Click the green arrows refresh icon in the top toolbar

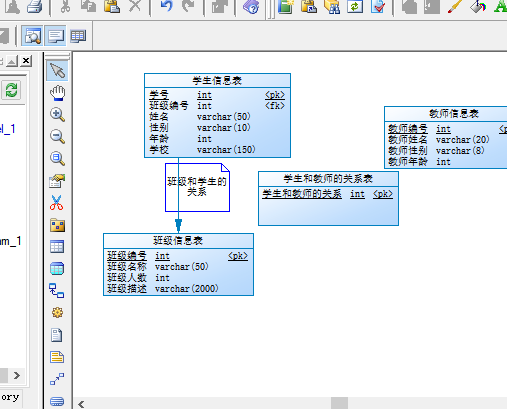(355, 7)
